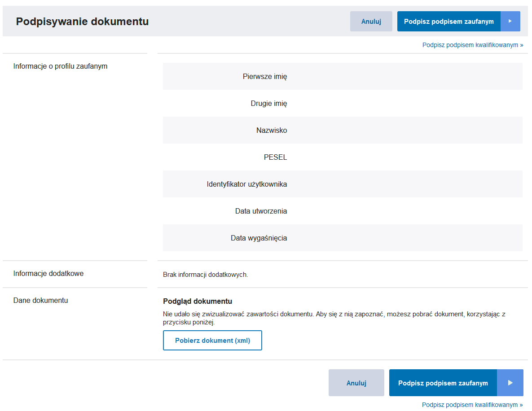532x411 pixels.
Task: Open the bottom 'Podpisz podpisem kwalifikowanym' link
Action: (x=472, y=405)
